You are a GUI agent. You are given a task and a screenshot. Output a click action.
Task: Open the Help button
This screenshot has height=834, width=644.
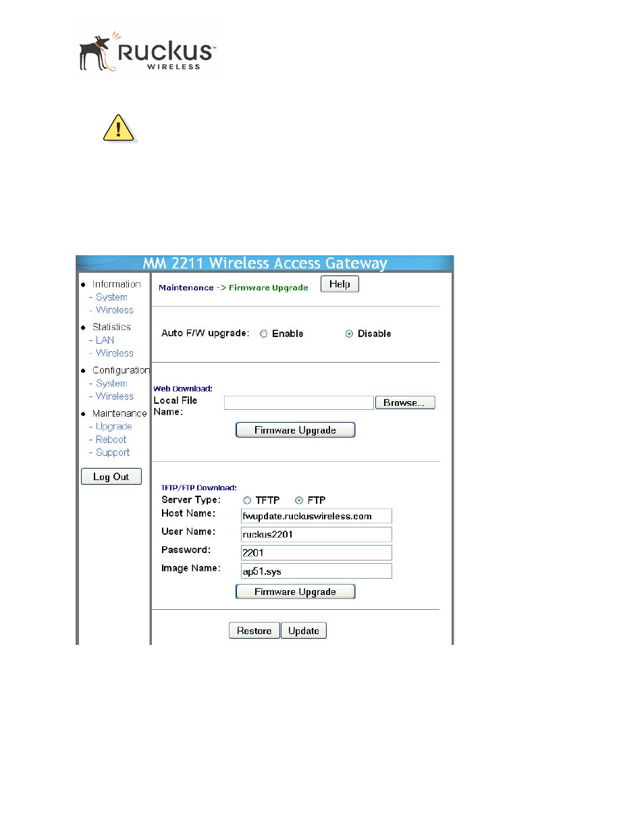340,284
